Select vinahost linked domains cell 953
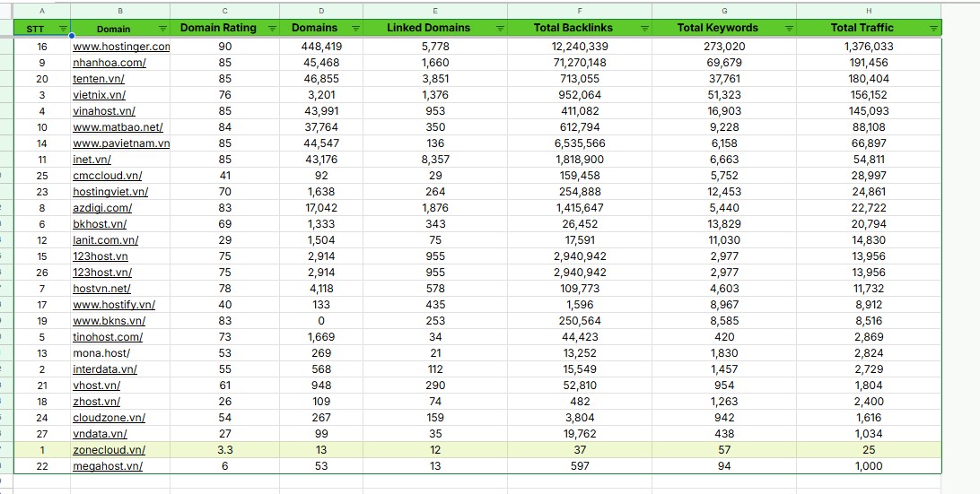 click(435, 111)
